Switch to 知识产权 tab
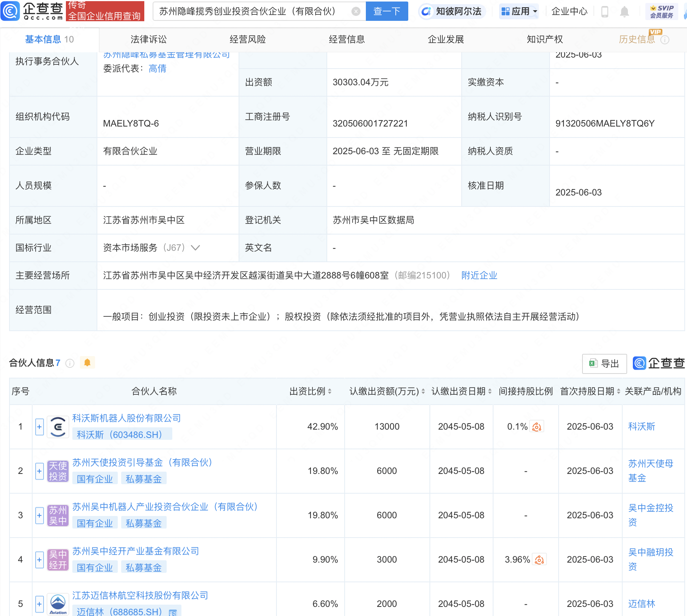This screenshot has width=687, height=616. tap(545, 39)
